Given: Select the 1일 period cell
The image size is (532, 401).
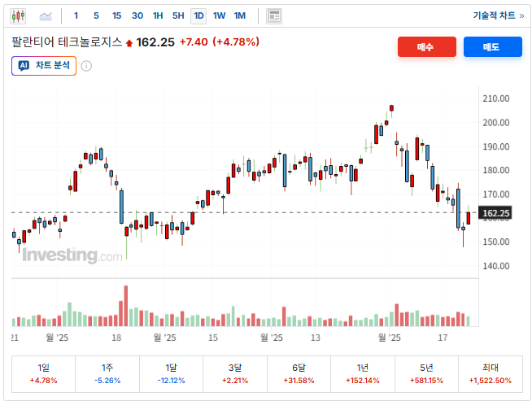Looking at the screenshot, I should (x=43, y=374).
